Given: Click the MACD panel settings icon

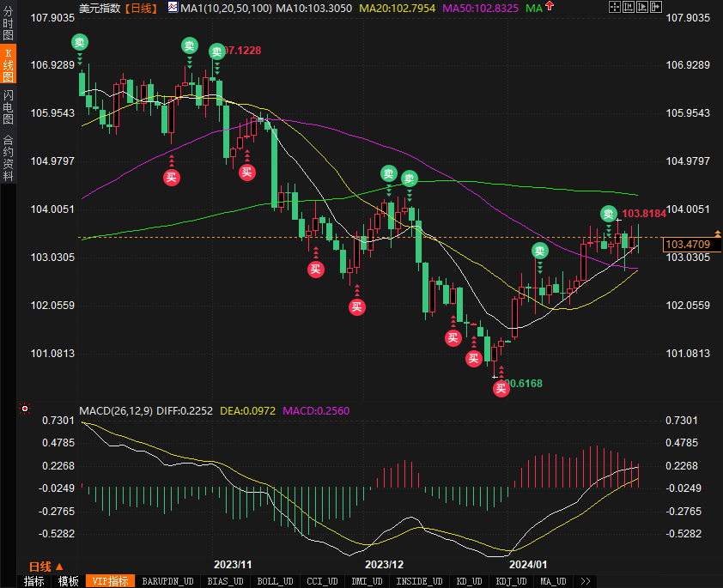Looking at the screenshot, I should click(25, 409).
